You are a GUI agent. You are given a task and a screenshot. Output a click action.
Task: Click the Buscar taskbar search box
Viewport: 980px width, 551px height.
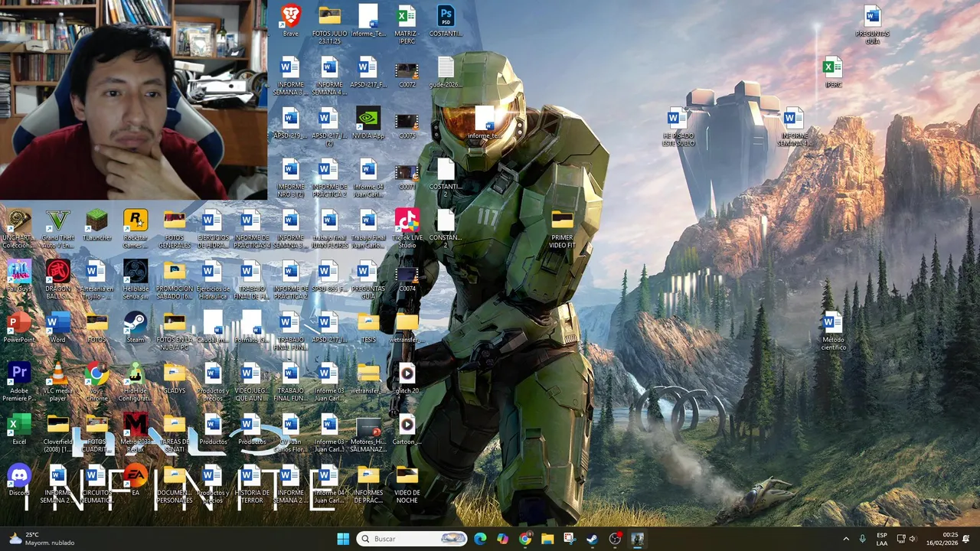412,539
